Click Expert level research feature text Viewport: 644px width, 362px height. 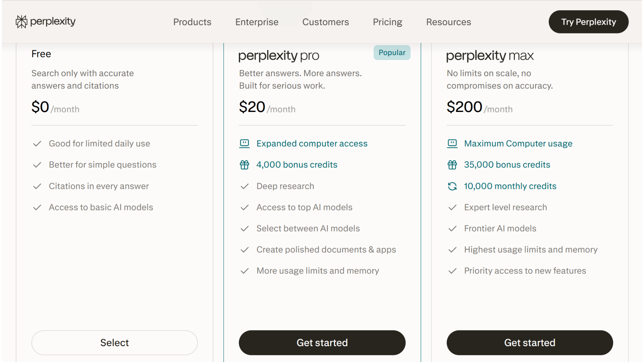[x=505, y=207]
